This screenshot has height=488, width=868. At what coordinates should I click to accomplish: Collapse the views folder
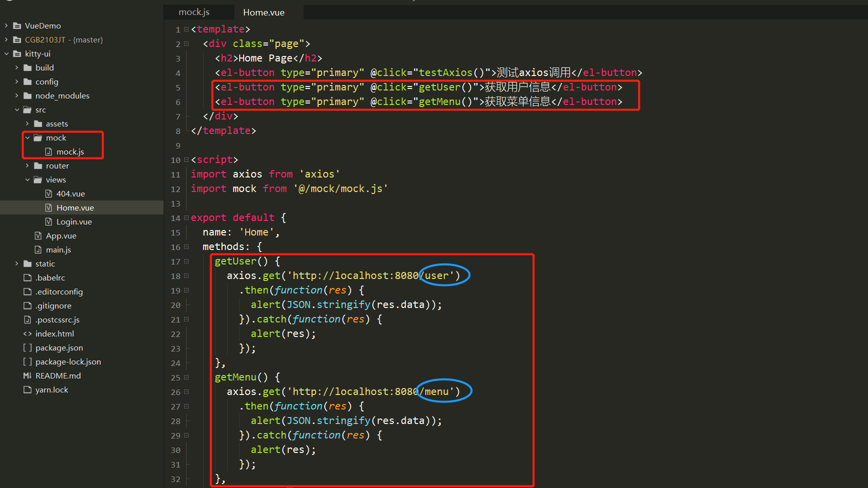[x=28, y=179]
